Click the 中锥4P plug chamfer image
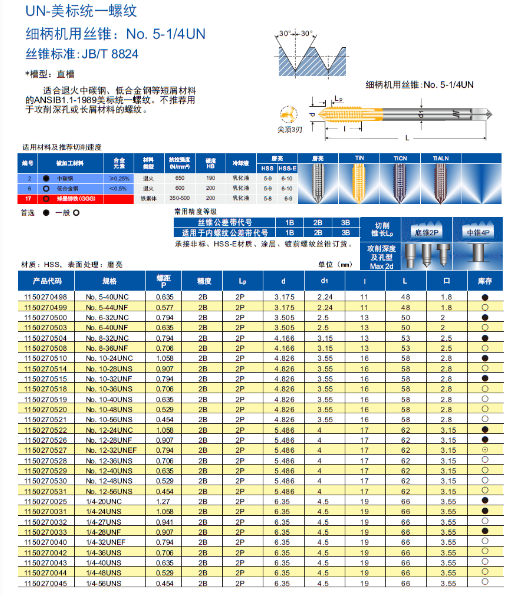The image size is (512, 595). [478, 230]
